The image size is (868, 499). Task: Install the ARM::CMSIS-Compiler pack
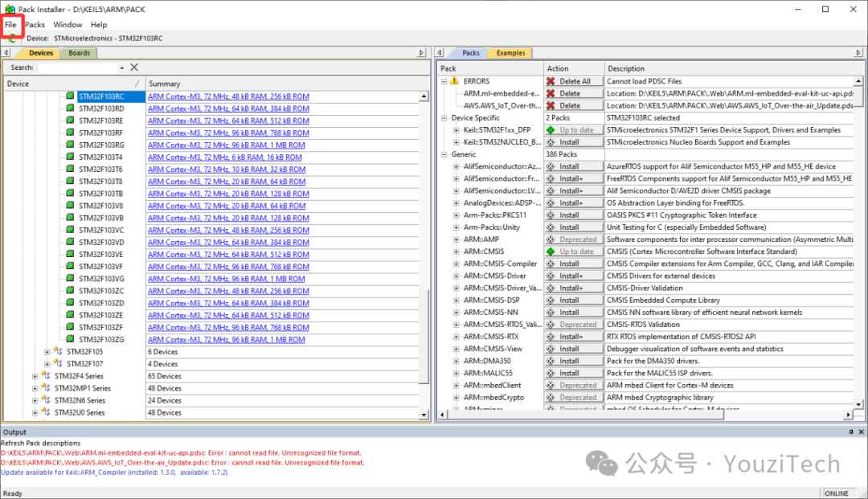pyautogui.click(x=574, y=264)
